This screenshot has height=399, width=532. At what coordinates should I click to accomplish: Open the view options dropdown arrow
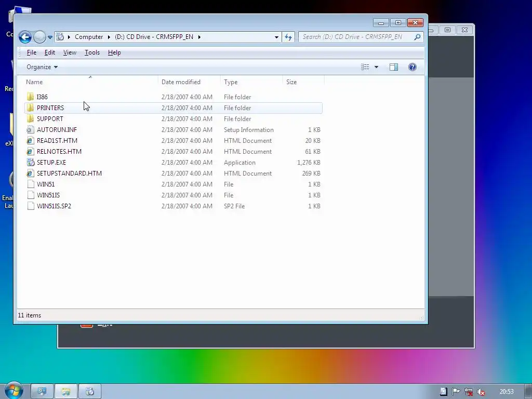click(376, 67)
